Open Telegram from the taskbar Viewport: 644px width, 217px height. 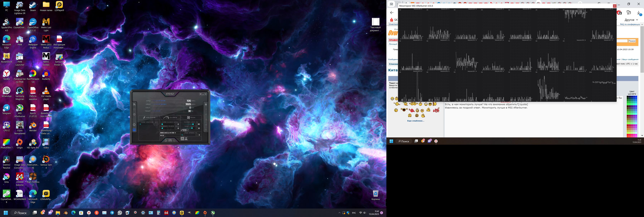[x=112, y=213]
